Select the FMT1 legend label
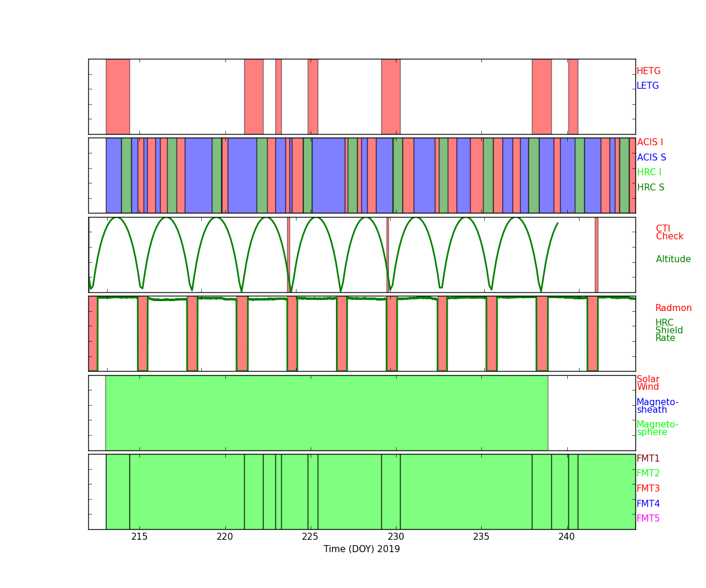This screenshot has height=588, width=706. (x=648, y=459)
